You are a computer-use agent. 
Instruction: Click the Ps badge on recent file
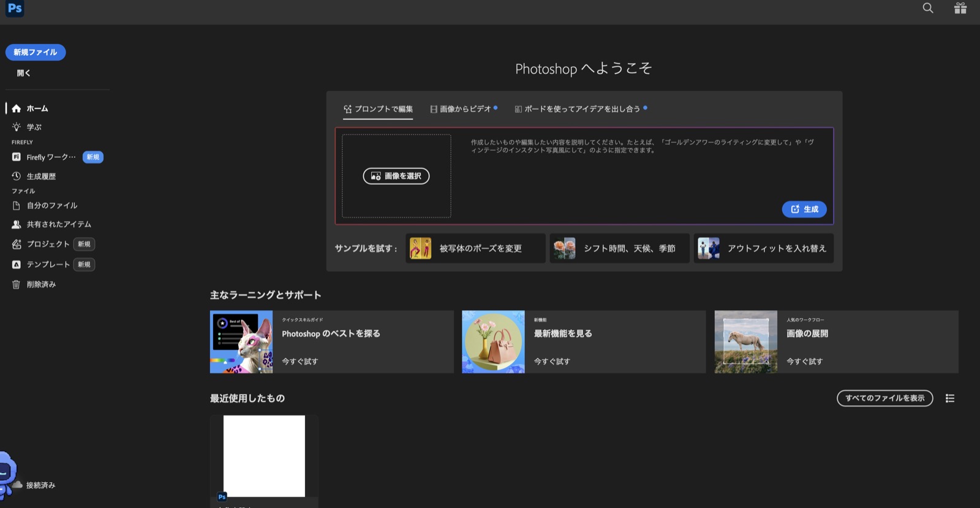[x=222, y=497]
